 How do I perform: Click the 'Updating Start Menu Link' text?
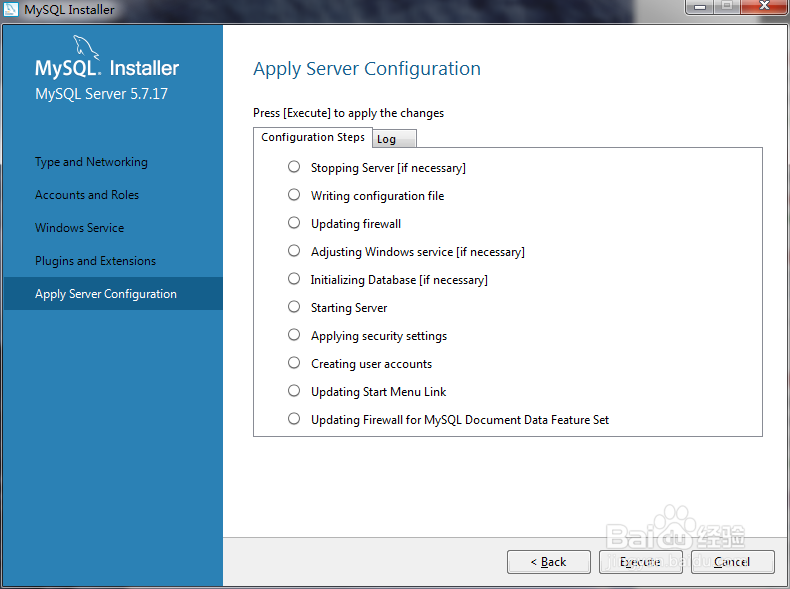pyautogui.click(x=378, y=391)
